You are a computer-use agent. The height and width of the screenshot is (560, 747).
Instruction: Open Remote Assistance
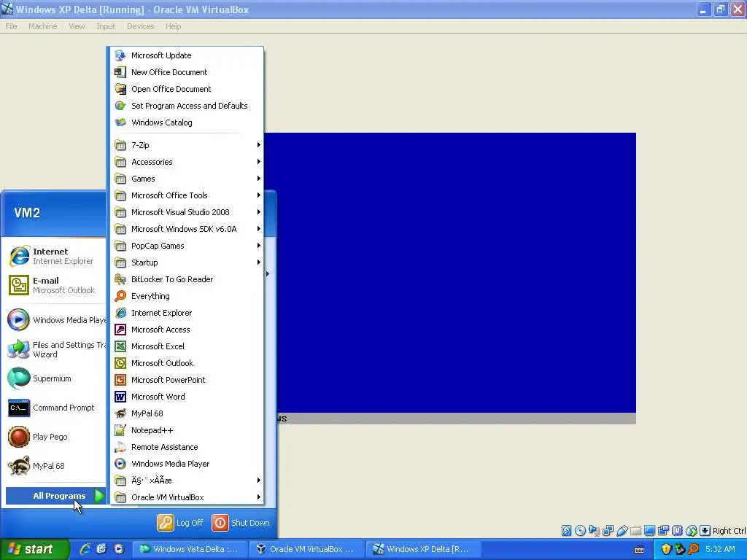click(187, 447)
